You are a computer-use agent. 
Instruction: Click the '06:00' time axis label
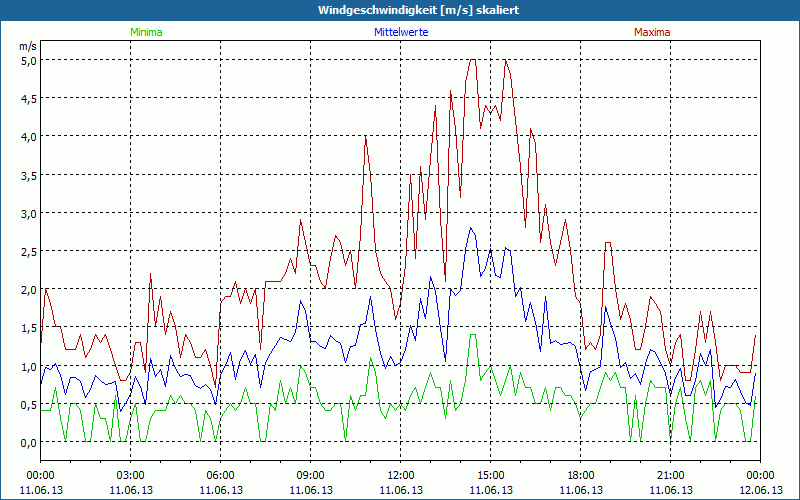(x=220, y=476)
